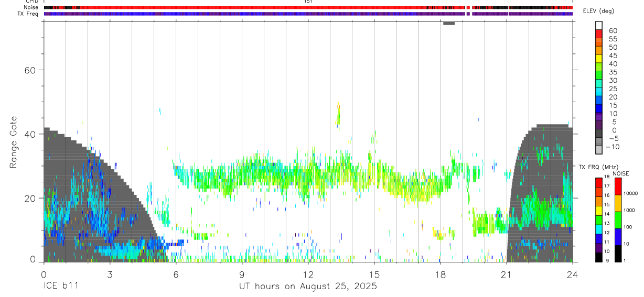Image resolution: width=644 pixels, height=297 pixels.
Task: Click the NOISE legend label '100'
Action: 629,227
